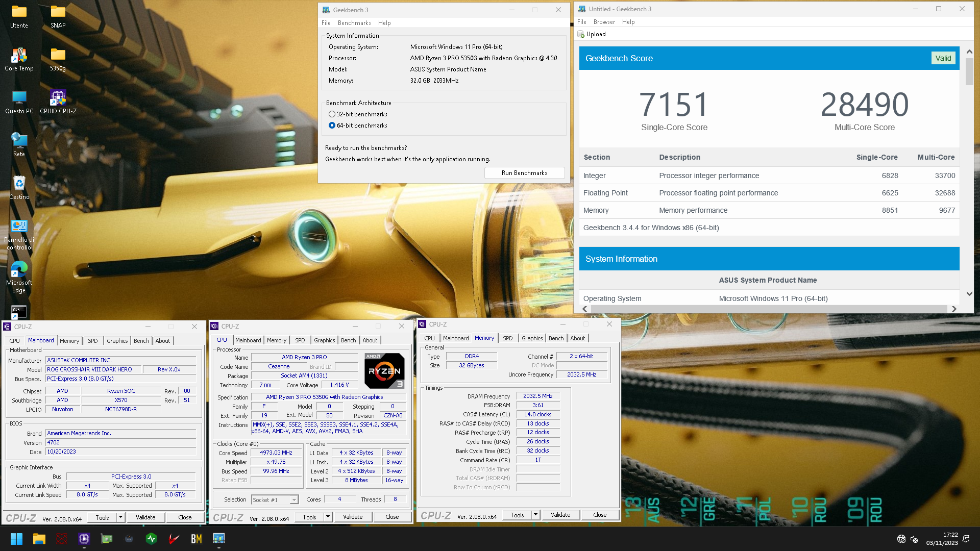
Task: Click the BIOS Version field 4702
Action: [121, 443]
